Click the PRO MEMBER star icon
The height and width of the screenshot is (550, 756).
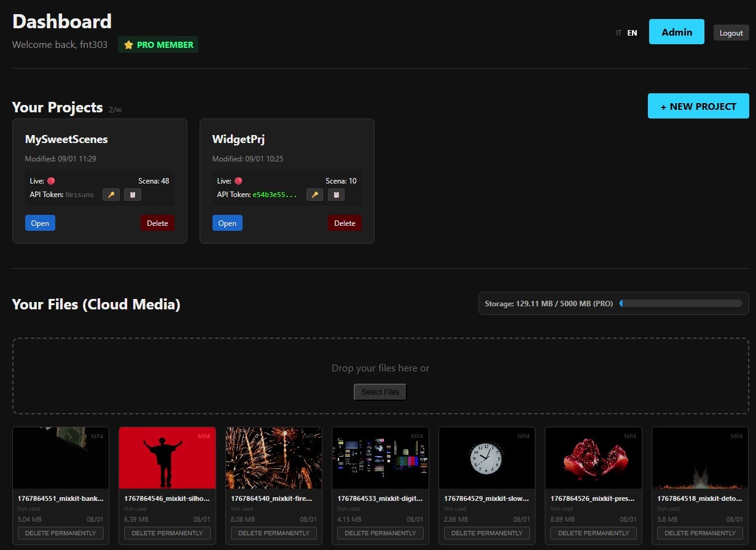(130, 44)
